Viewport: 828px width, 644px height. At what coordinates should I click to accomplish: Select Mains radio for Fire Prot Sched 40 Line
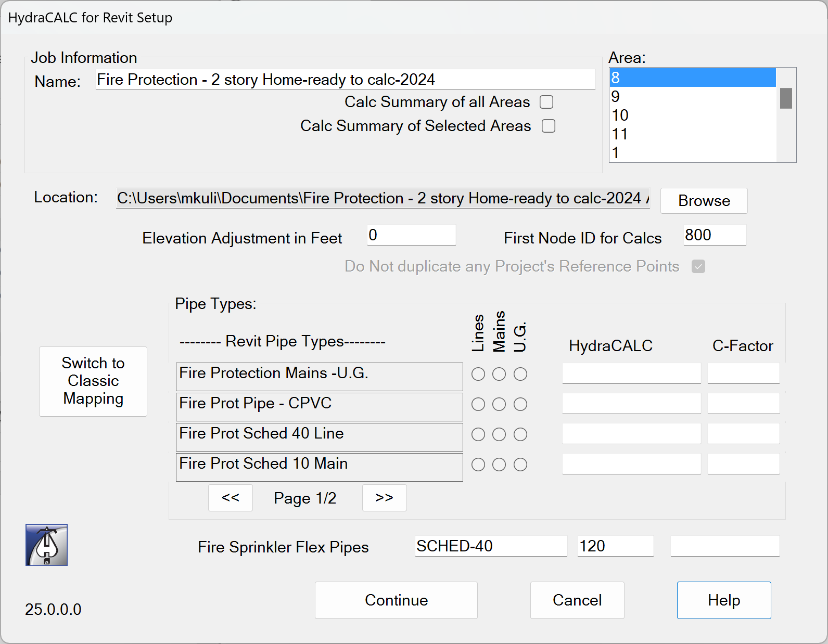[x=499, y=434]
